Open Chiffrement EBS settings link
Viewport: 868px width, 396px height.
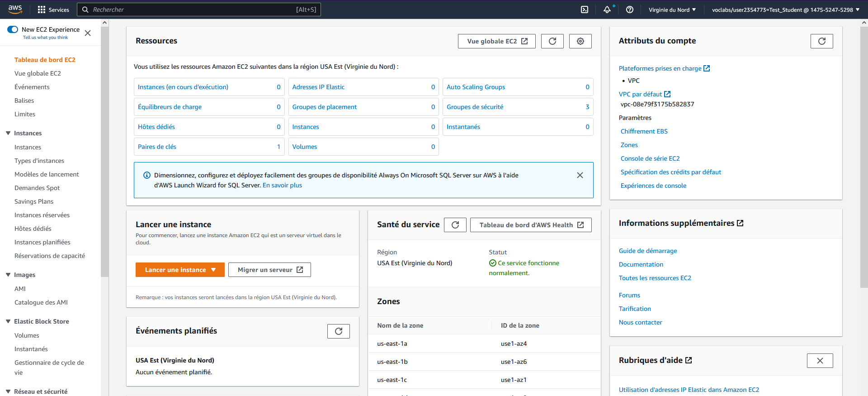click(x=644, y=131)
